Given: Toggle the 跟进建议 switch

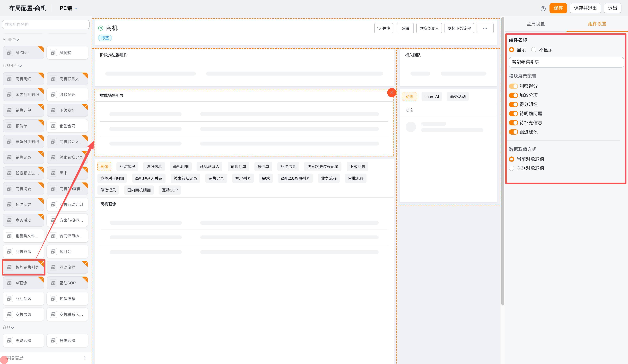Looking at the screenshot, I should 513,132.
